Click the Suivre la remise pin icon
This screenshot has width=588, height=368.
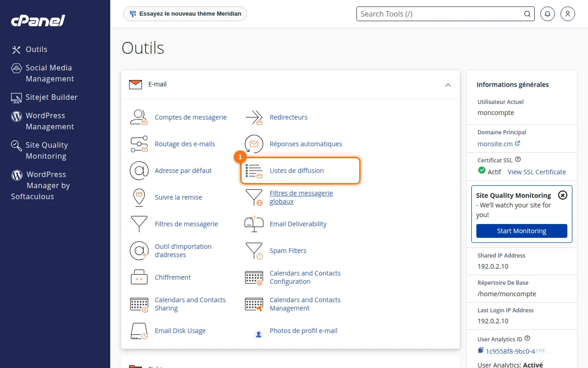point(139,197)
